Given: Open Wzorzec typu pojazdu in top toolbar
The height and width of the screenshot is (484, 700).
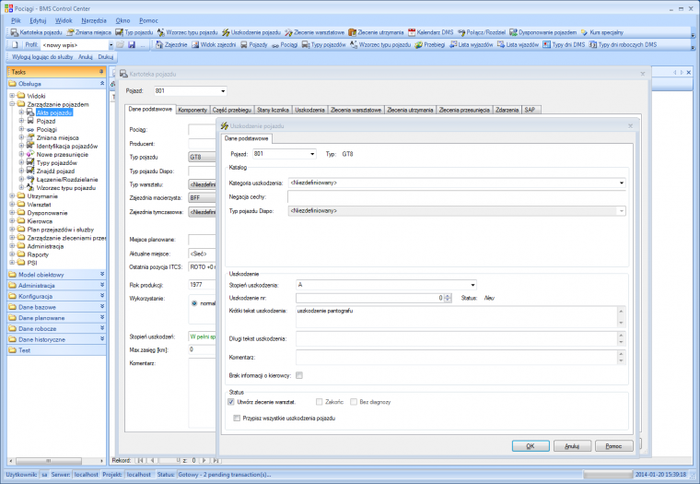Looking at the screenshot, I should 187,32.
